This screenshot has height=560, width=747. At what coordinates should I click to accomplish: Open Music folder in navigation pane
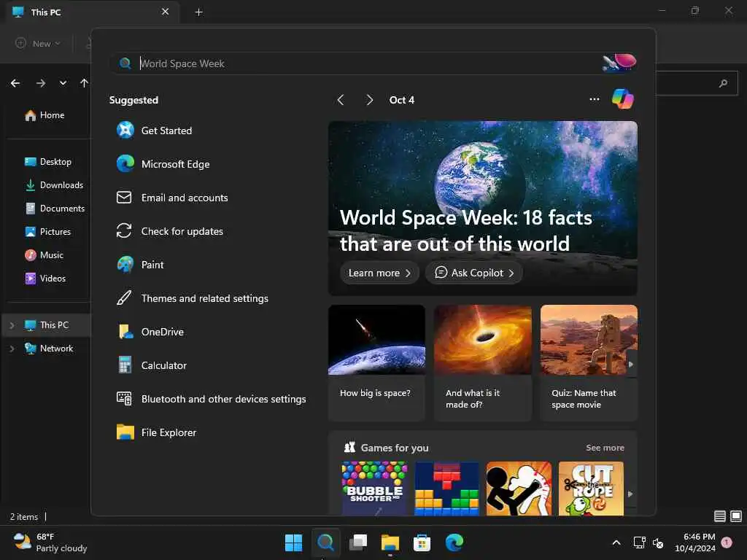44,255
